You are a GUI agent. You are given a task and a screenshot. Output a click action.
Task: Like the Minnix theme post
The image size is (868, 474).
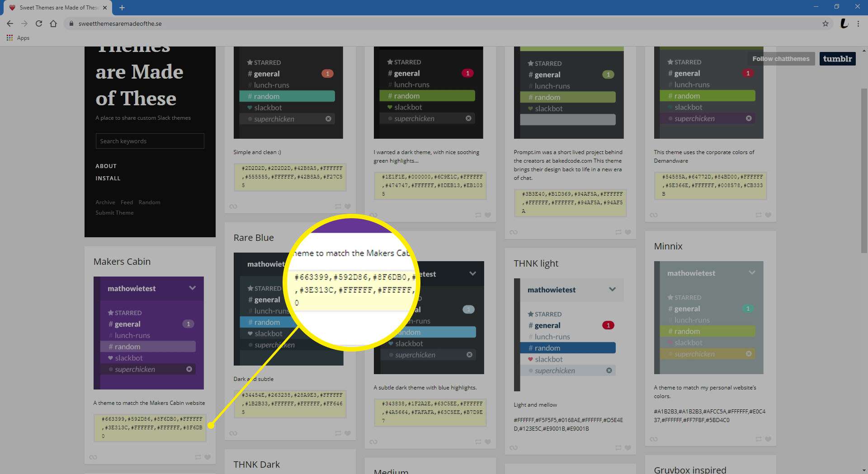(768, 439)
